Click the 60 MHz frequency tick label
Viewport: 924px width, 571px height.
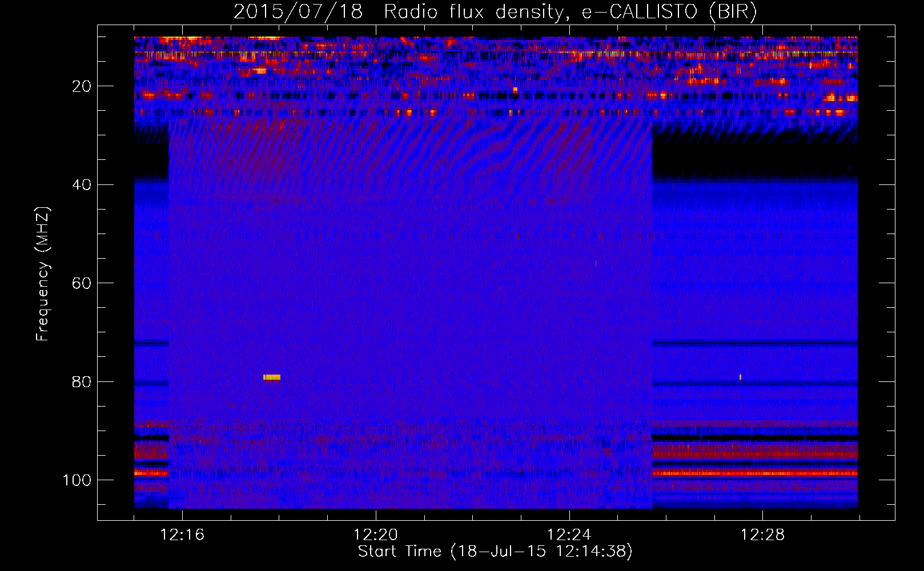(x=82, y=283)
